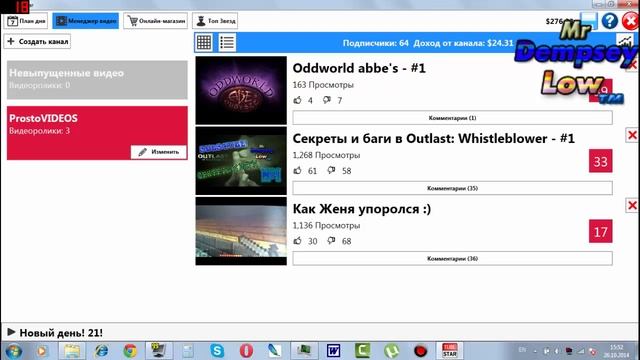Open the Windows Start button
The height and width of the screenshot is (360, 640).
click(x=13, y=351)
